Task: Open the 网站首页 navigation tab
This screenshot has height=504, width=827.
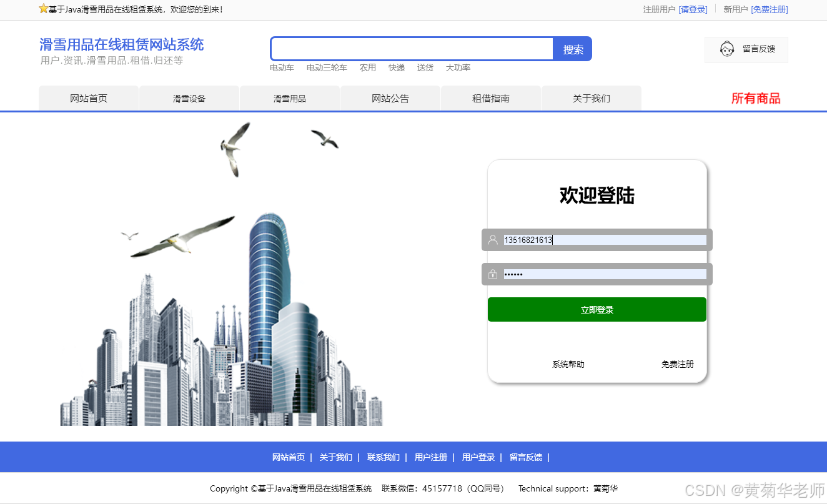Action: 89,98
